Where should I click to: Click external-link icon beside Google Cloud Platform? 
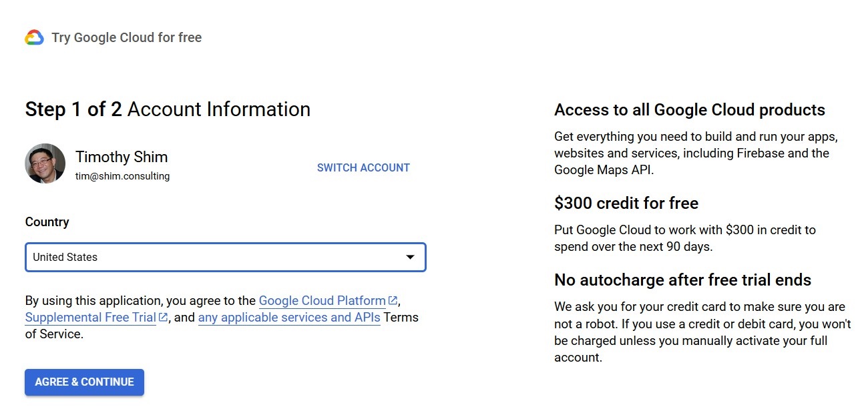pyautogui.click(x=393, y=301)
